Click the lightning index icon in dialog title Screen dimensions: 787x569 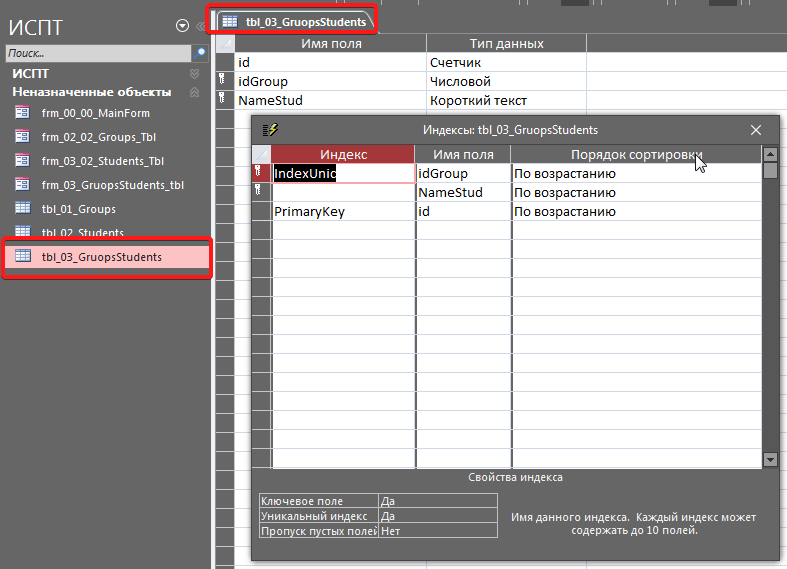pyautogui.click(x=269, y=130)
